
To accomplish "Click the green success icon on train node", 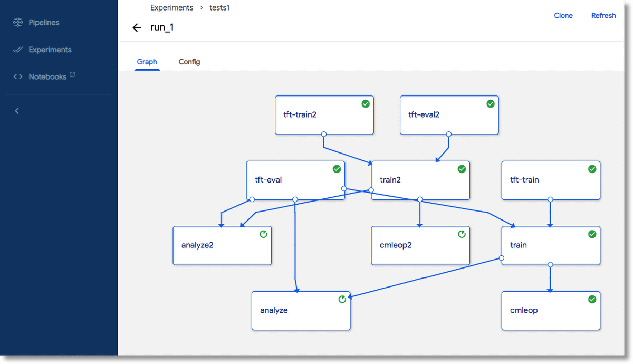I will coord(592,234).
